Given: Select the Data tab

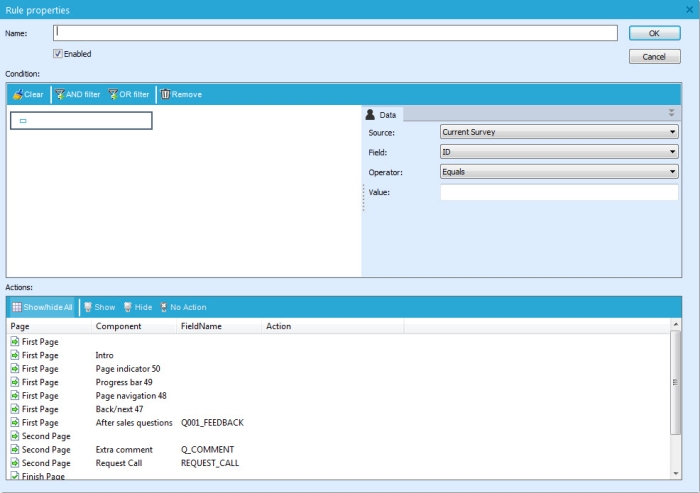Looking at the screenshot, I should pos(382,115).
